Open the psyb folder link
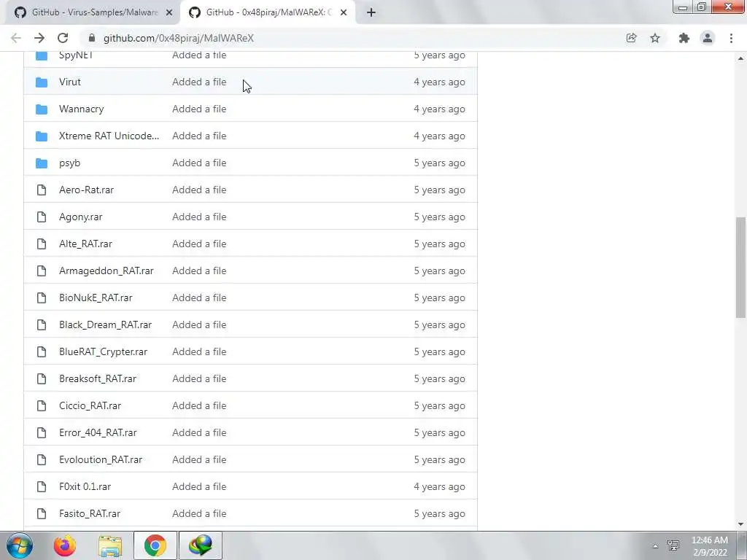Screen dimensions: 747x560 (x=69, y=163)
